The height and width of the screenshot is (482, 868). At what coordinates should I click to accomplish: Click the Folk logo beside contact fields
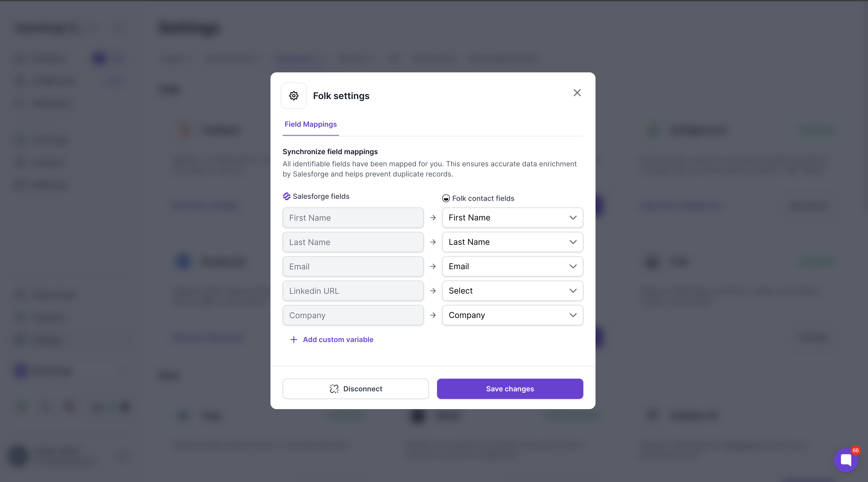(446, 198)
